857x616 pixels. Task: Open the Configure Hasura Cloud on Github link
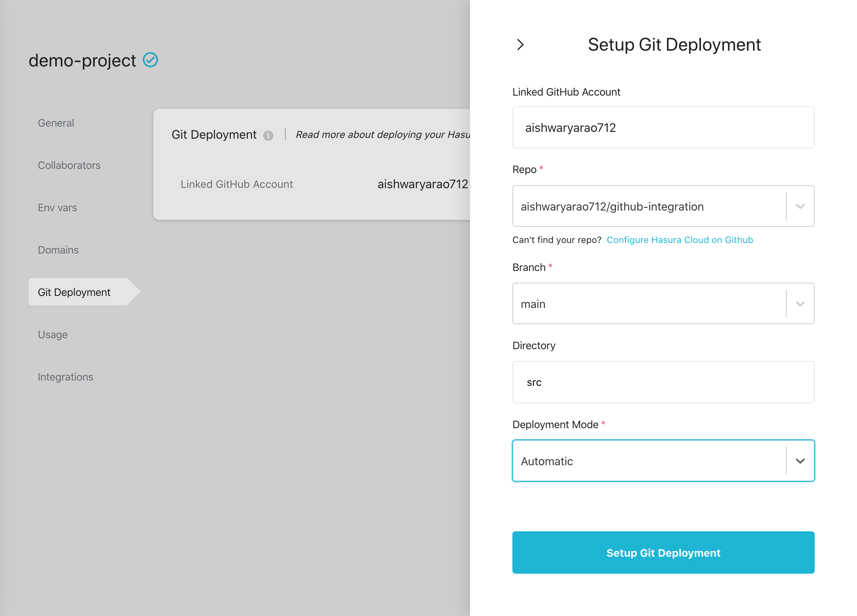click(679, 240)
